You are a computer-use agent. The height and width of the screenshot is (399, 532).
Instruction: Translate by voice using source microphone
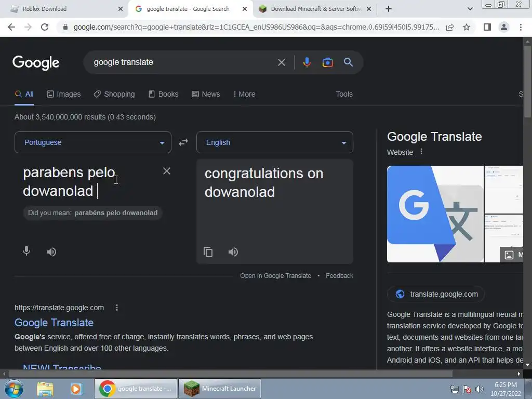tap(26, 251)
